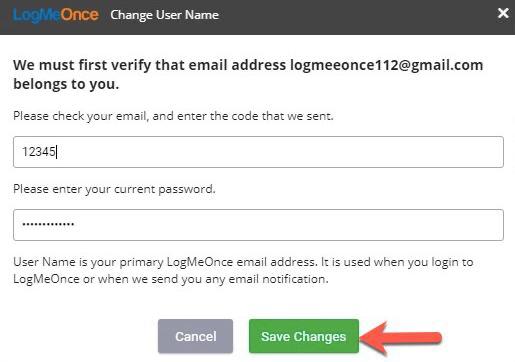Click the dark header bar empty area
The image size is (515, 362).
(357, 17)
